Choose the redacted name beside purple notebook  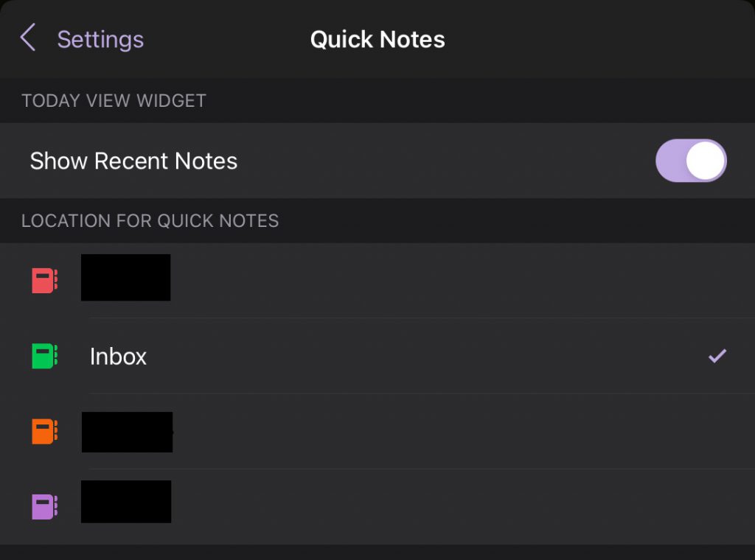point(126,501)
